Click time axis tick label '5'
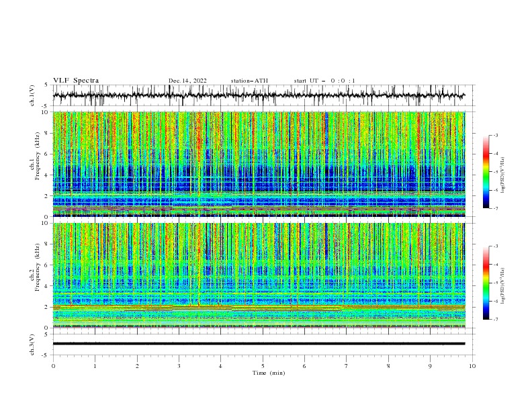The image size is (532, 411). tap(263, 366)
